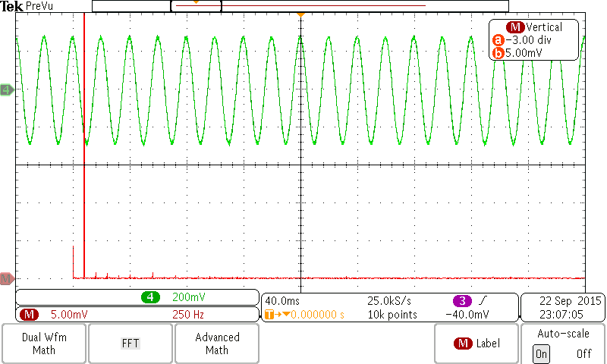Click the red vertical cursor line
The image size is (607, 364).
(x=84, y=145)
